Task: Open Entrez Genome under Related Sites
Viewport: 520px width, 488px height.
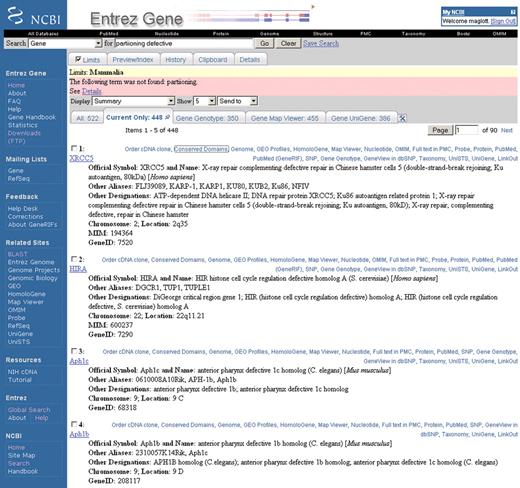Action: (31, 262)
